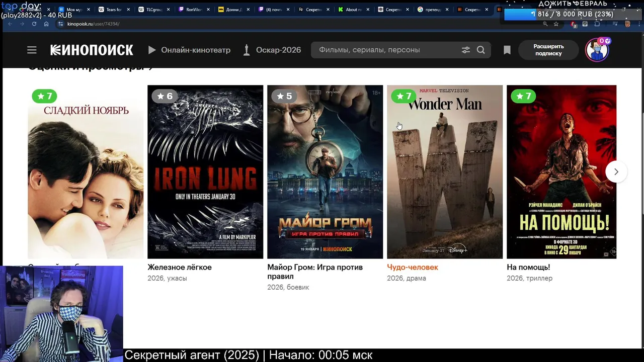Click rating badge 7 on Сладкий ноябрь

(x=44, y=96)
